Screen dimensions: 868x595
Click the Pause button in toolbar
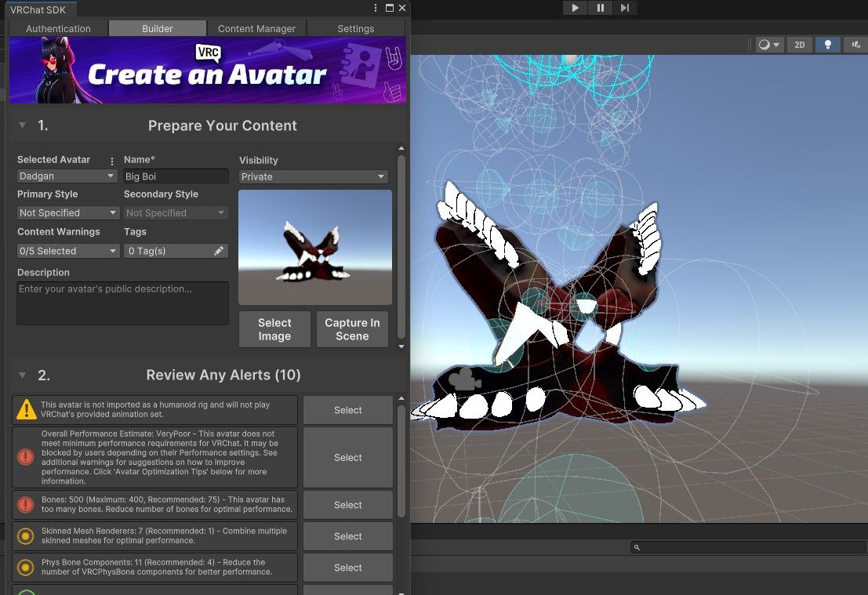pyautogui.click(x=600, y=8)
